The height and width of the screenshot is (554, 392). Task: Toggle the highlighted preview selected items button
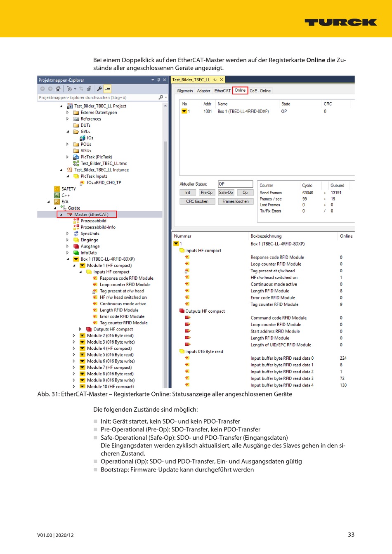107,89
